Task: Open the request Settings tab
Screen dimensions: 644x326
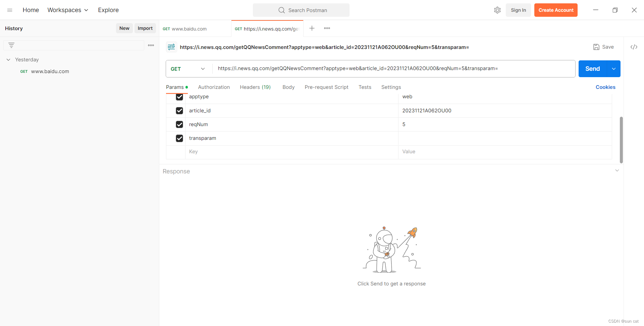Action: click(391, 87)
